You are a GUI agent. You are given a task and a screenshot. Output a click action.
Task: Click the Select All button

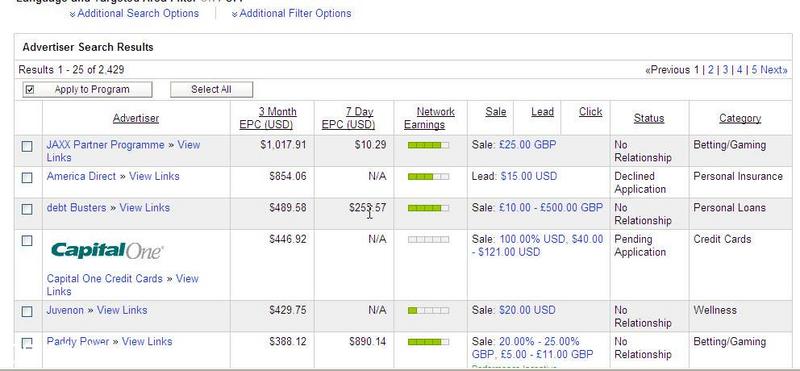pos(211,89)
